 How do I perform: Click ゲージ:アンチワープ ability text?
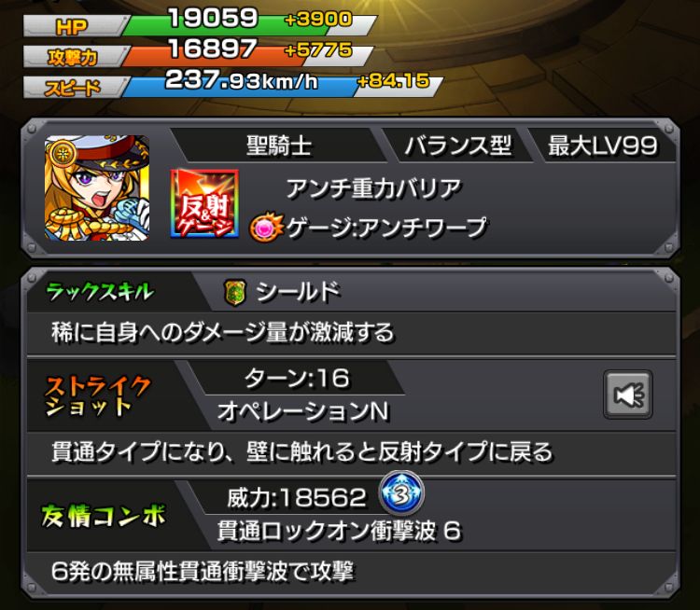coord(386,228)
